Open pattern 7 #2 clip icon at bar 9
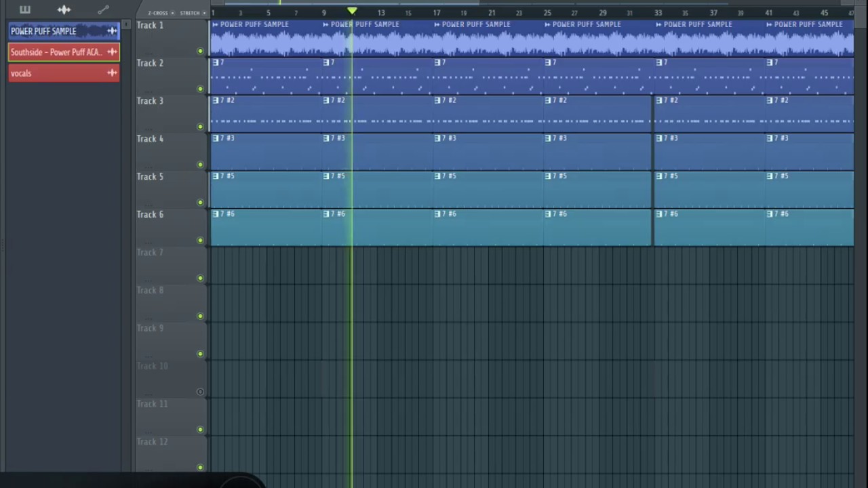 pos(327,100)
